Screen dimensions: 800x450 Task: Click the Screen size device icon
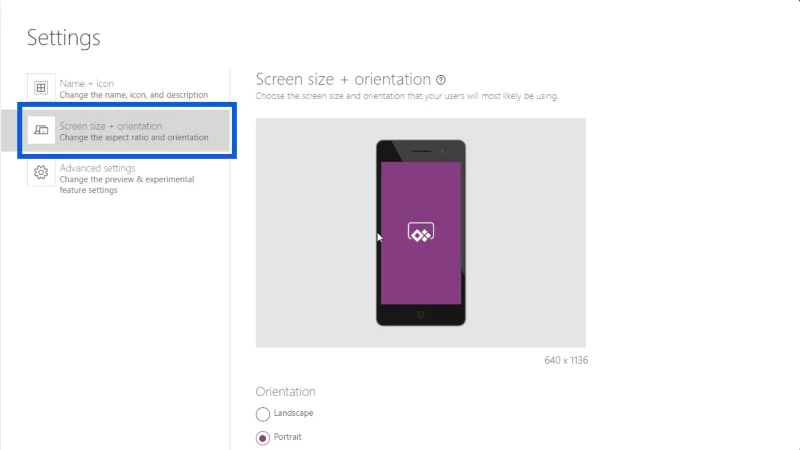41,130
